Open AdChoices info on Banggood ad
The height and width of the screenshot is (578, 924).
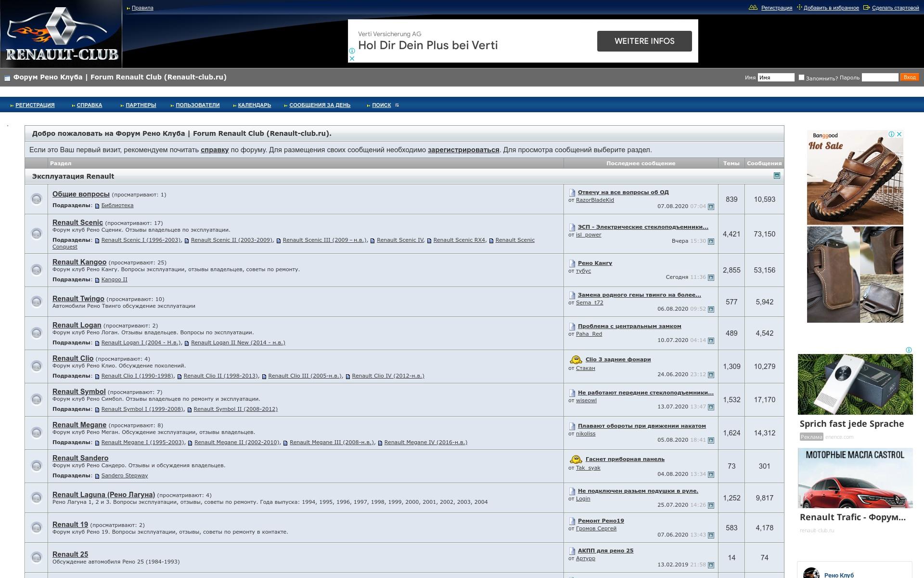click(x=891, y=134)
